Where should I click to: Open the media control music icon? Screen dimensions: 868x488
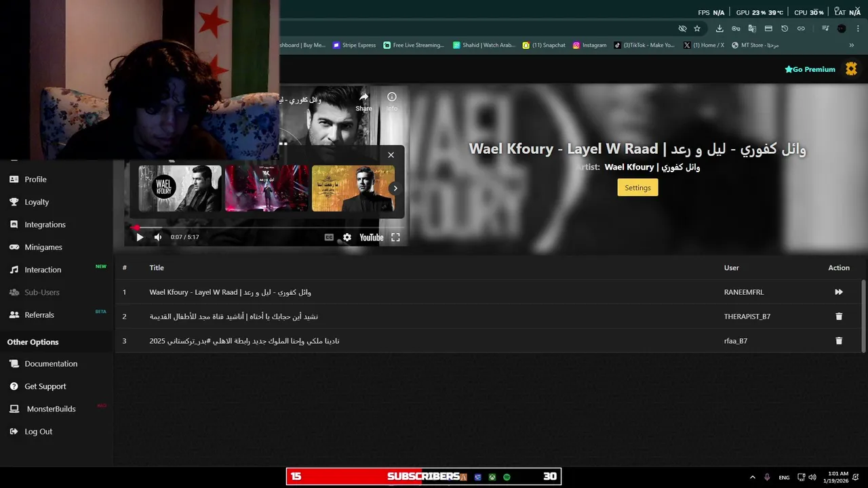click(x=825, y=28)
